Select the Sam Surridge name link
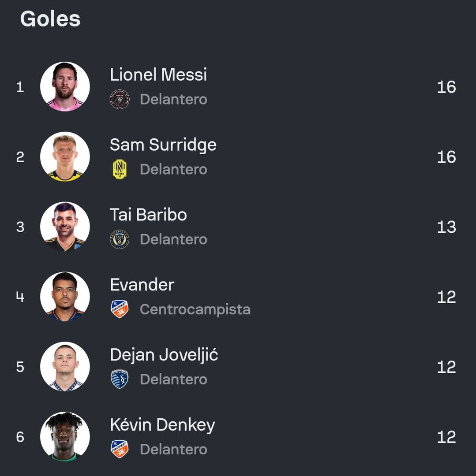476x476 pixels. pyautogui.click(x=163, y=145)
